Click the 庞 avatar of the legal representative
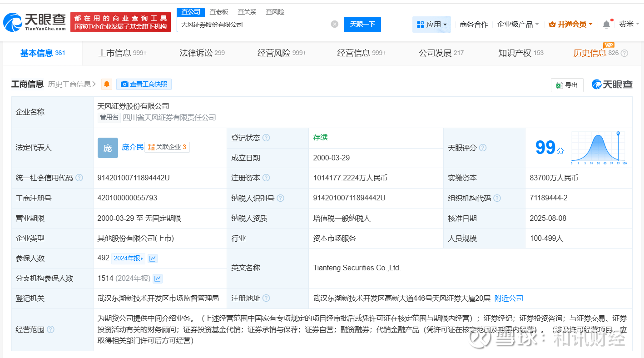 click(108, 148)
